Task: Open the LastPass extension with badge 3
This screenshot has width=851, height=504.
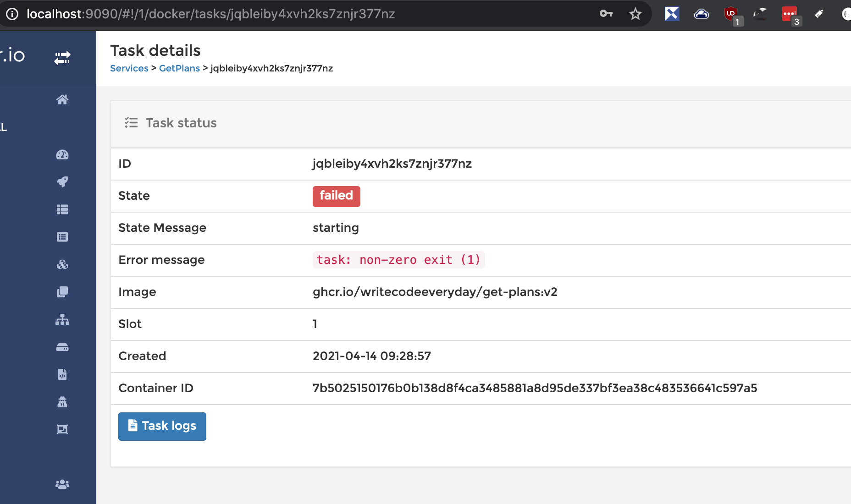Action: click(789, 14)
